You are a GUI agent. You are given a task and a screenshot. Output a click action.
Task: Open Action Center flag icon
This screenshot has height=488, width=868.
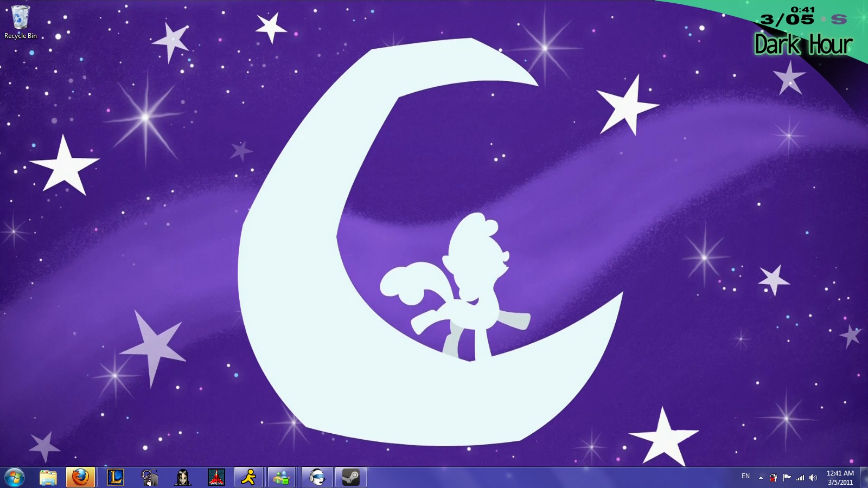point(787,478)
